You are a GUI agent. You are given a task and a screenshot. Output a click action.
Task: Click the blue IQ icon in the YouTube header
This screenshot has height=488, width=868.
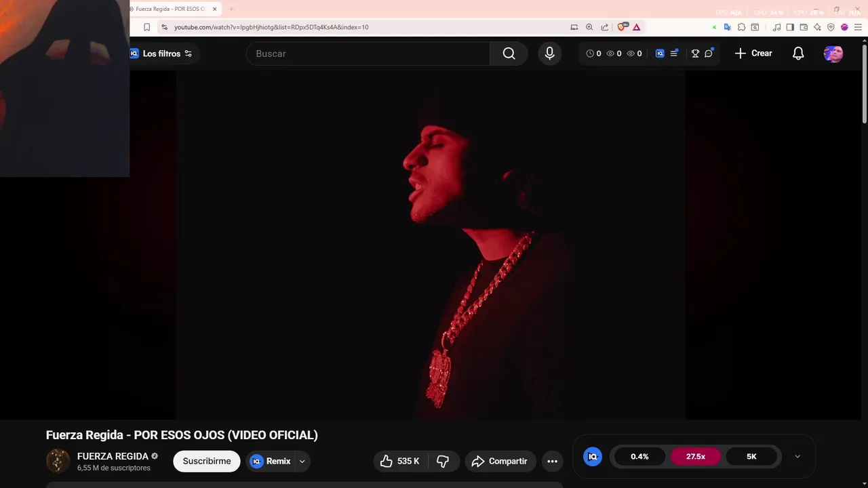pyautogui.click(x=660, y=54)
